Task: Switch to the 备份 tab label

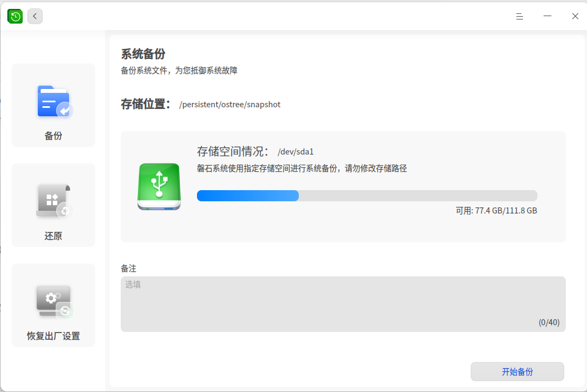Action: point(53,136)
